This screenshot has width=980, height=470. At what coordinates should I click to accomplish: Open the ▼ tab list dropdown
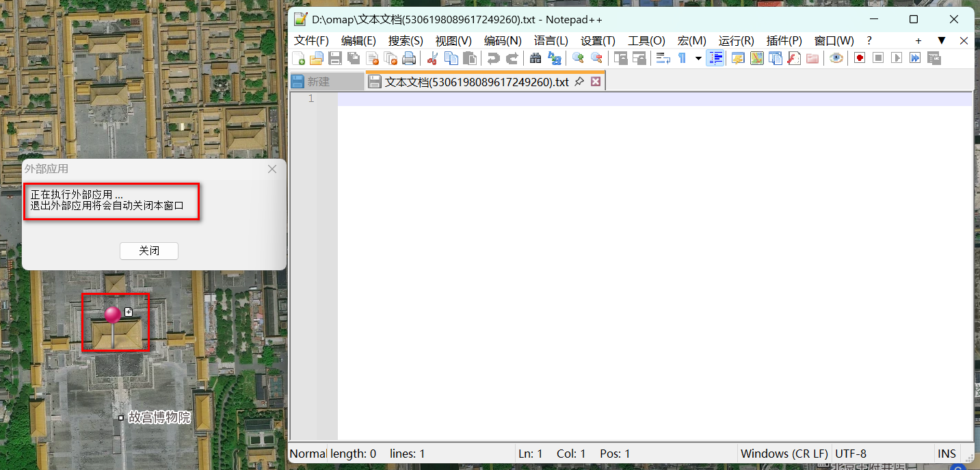(942, 40)
